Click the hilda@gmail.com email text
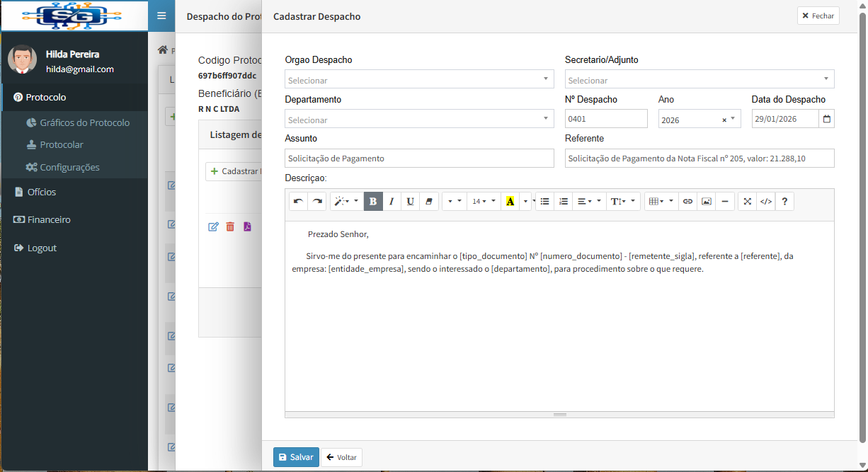868x472 pixels. tap(80, 69)
